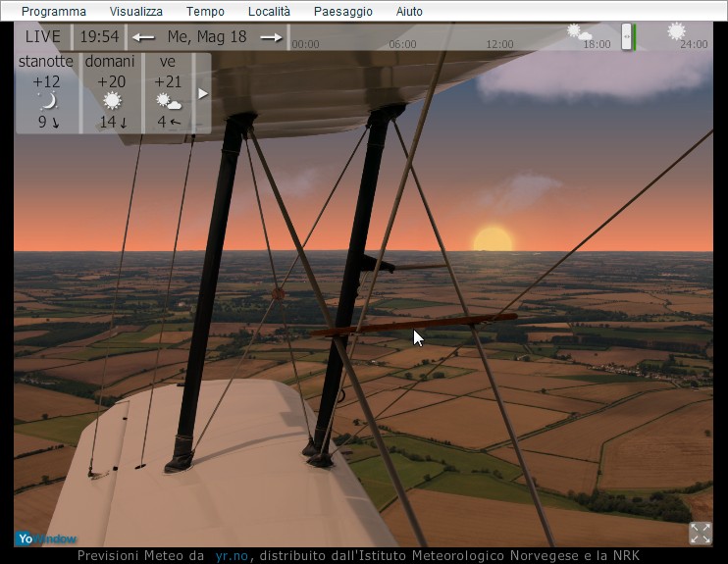Click sun icon near 24:00 on timeline
Screen dimensions: 728x564
pyautogui.click(x=676, y=31)
